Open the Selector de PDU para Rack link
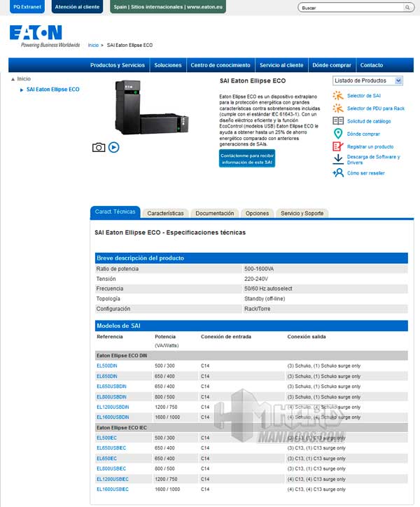Image resolution: width=420 pixels, height=507 pixels. click(376, 109)
